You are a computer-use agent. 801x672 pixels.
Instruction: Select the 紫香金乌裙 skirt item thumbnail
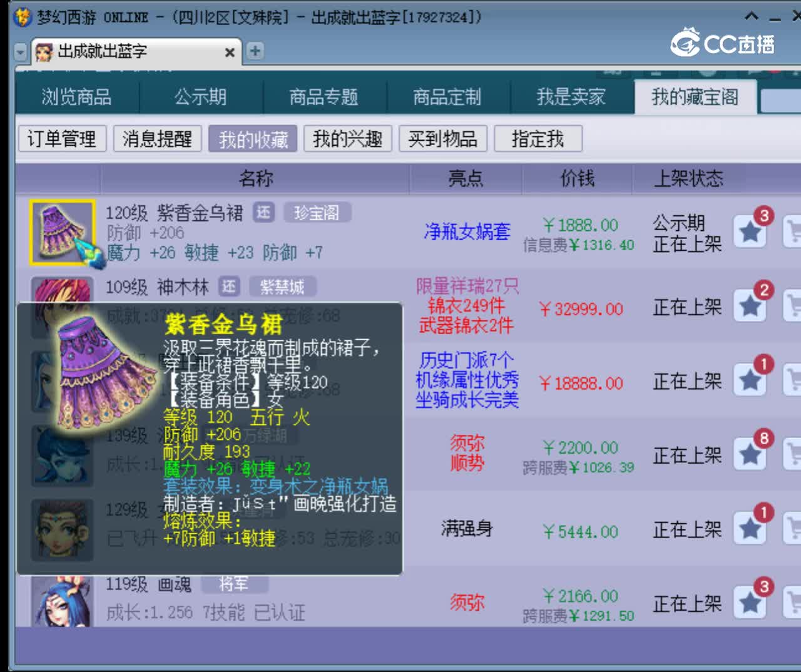(x=62, y=232)
